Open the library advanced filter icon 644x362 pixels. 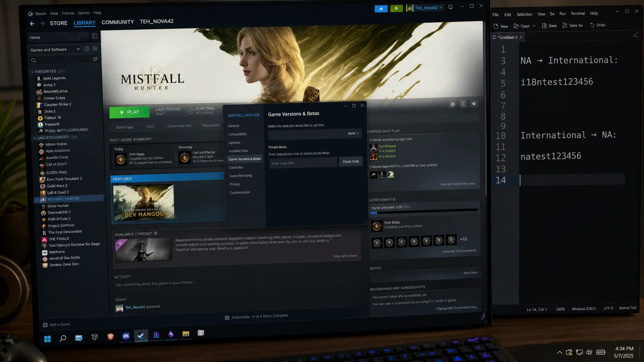(x=95, y=59)
